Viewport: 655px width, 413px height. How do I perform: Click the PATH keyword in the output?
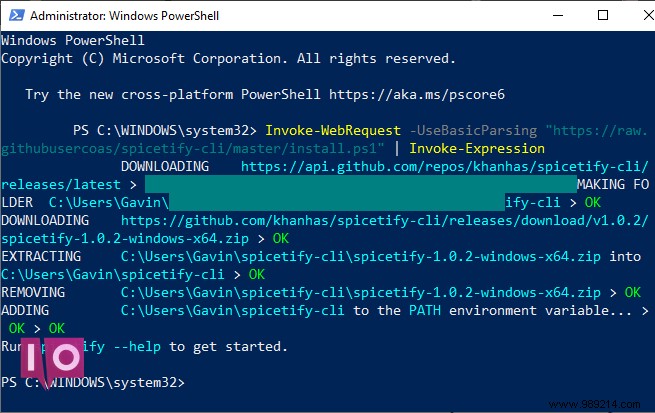(424, 310)
